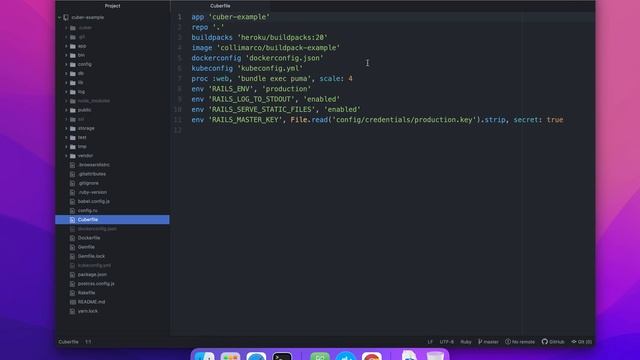Image resolution: width=640 pixels, height=360 pixels.
Task: Expand the bin folder chevron
Action: coord(66,55)
